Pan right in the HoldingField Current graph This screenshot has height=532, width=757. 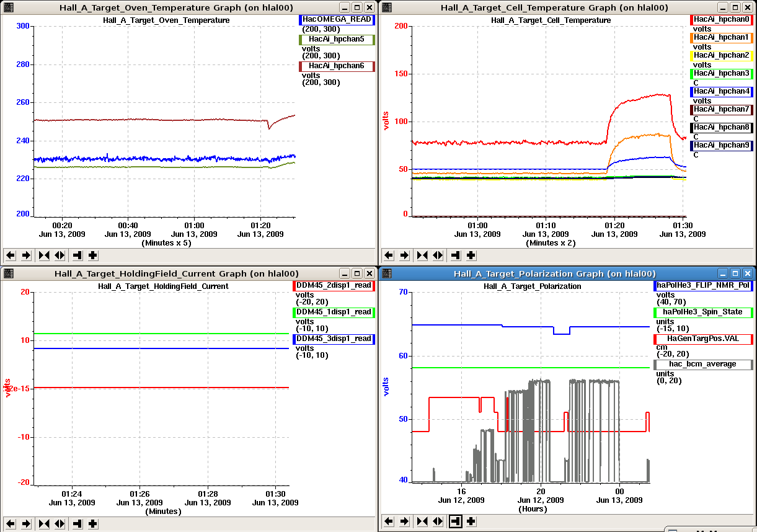click(x=27, y=523)
